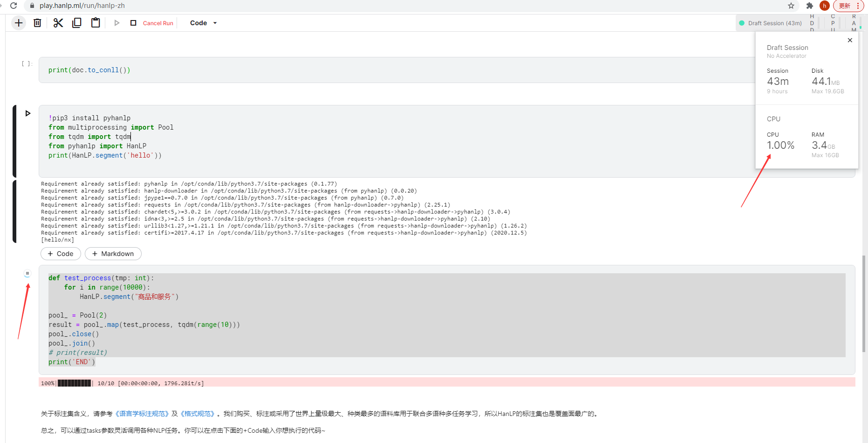Image resolution: width=868 pixels, height=443 pixels.
Task: Click the Draft Session (43m) status indicator
Action: point(771,23)
